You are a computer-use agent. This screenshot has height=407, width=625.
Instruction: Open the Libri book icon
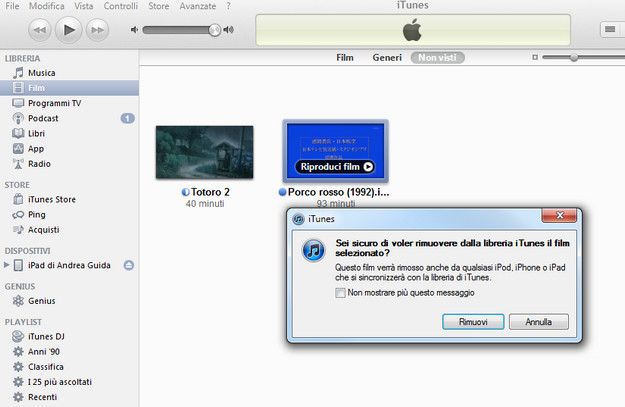click(18, 134)
